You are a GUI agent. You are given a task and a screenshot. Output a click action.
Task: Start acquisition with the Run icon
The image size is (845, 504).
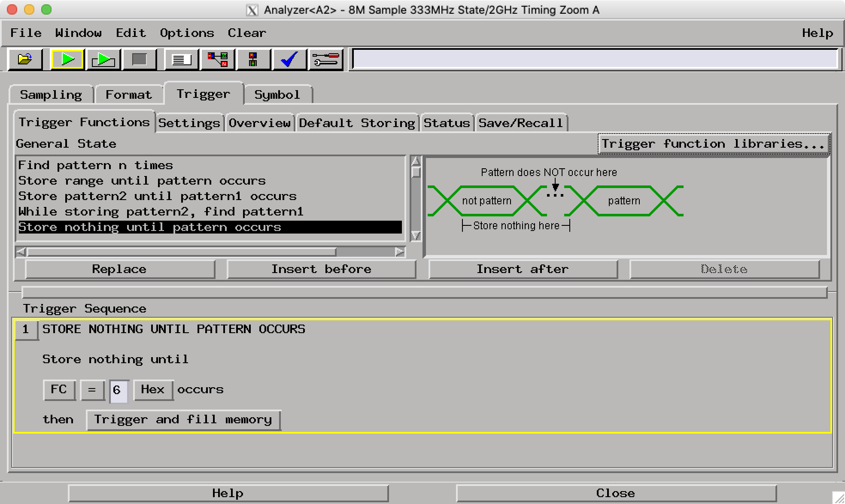pos(67,60)
